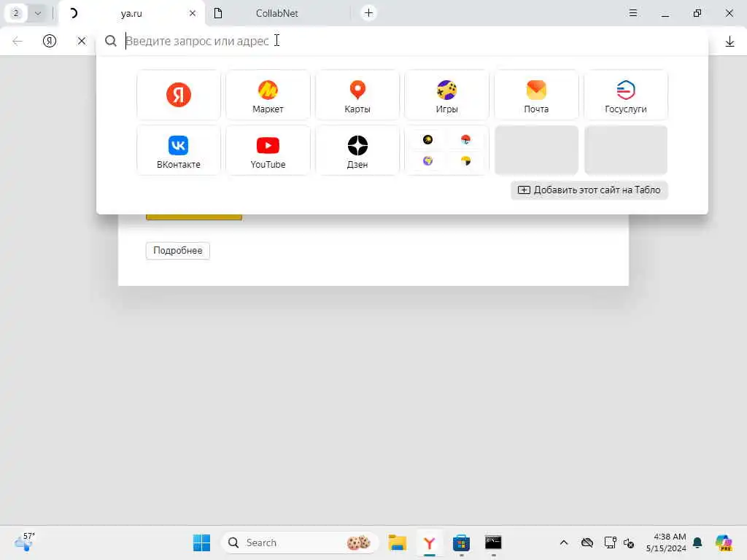The width and height of the screenshot is (747, 560).
Task: Open the folder tile with four small icons
Action: click(447, 150)
